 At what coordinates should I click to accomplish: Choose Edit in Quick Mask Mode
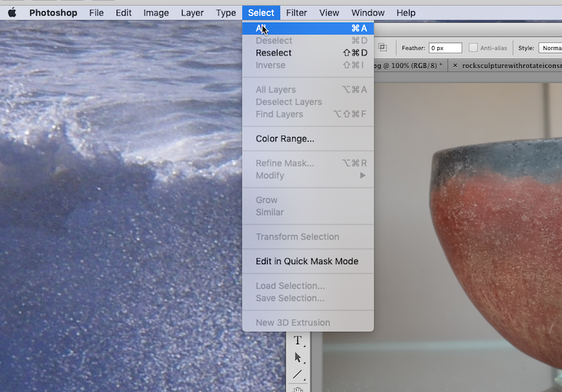308,261
